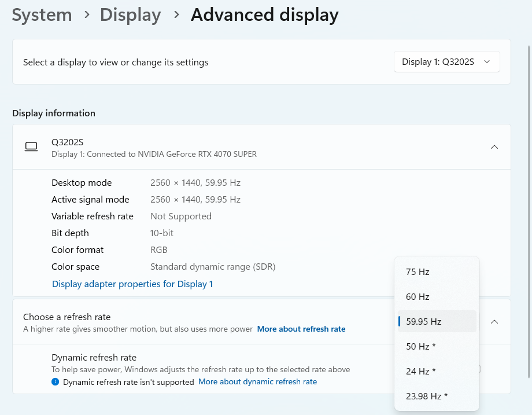
Task: Collapse the Q3202S display information section
Action: [x=494, y=147]
